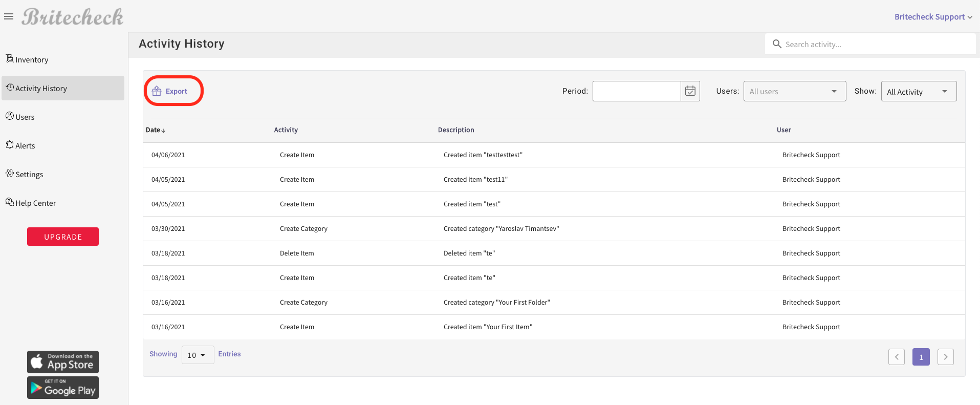
Task: Open the Britecheck Support account dropdown
Action: coord(933,17)
